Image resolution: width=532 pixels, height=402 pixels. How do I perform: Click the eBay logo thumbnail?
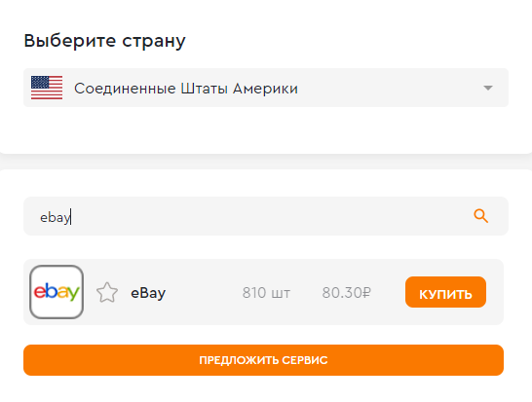[57, 292]
